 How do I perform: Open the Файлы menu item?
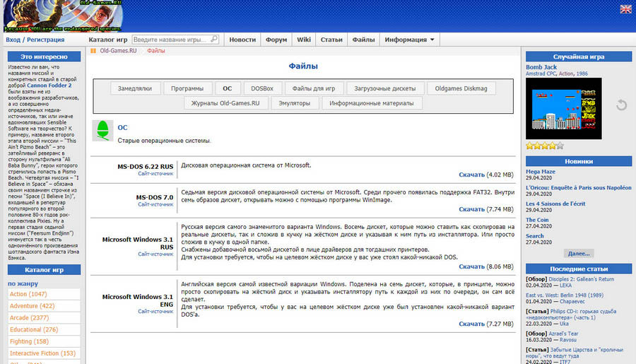coord(363,40)
